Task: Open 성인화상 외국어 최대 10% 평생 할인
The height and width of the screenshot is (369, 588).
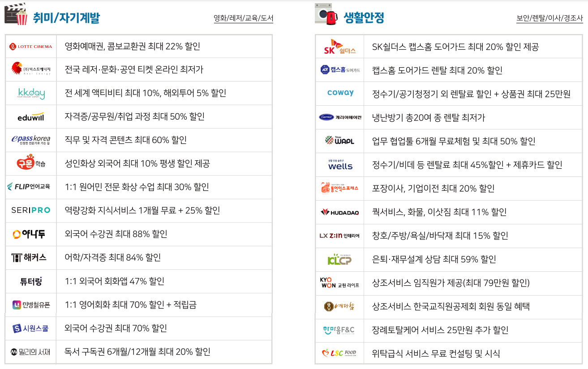Action: point(137,163)
